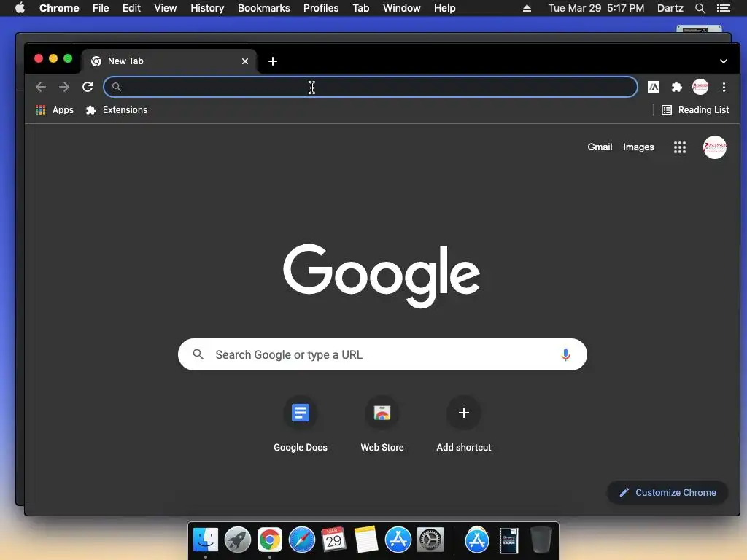Image resolution: width=747 pixels, height=560 pixels.
Task: Open Launchpad from the Dock
Action: [238, 540]
